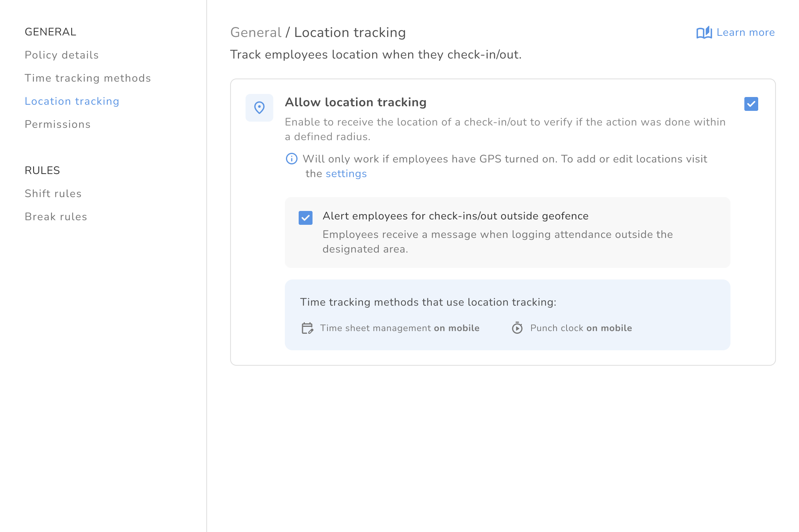Follow the settings hyperlink
799x532 pixels.
point(346,174)
